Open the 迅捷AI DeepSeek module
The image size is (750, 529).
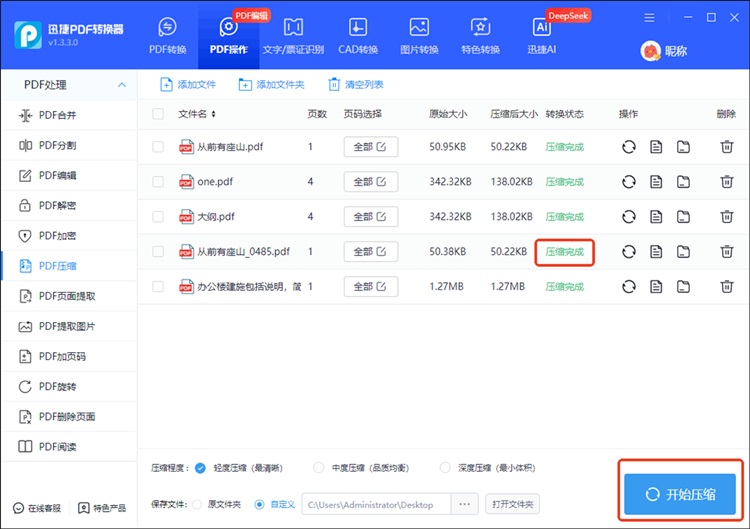tap(542, 37)
